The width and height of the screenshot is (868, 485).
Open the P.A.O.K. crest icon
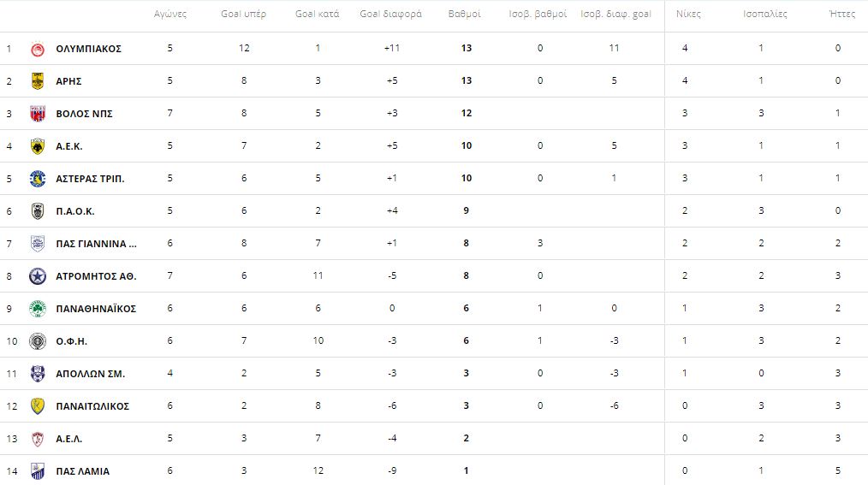[38, 211]
